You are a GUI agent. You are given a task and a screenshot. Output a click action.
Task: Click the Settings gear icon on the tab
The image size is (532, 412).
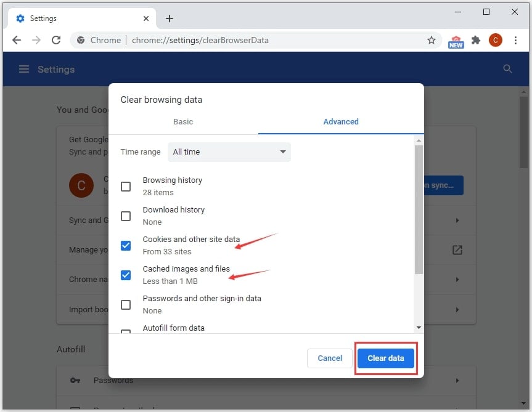(x=20, y=18)
